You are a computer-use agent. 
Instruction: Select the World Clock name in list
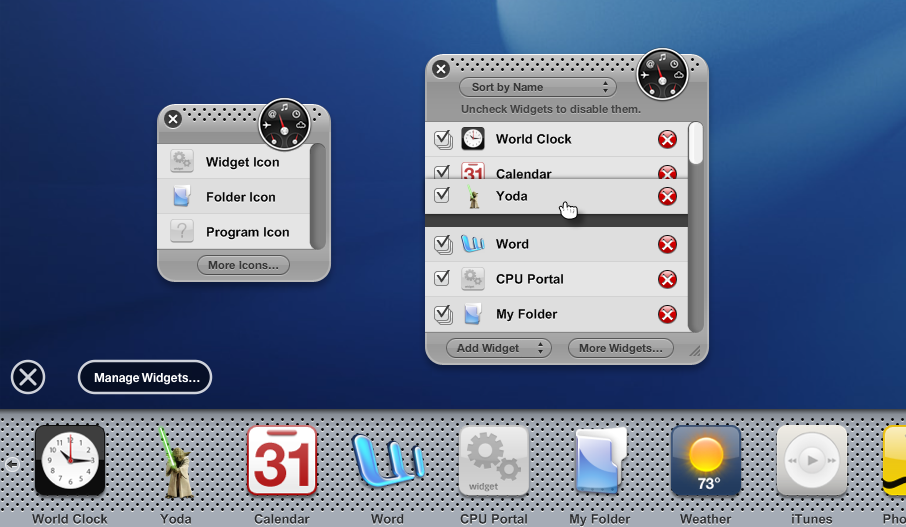click(x=533, y=139)
